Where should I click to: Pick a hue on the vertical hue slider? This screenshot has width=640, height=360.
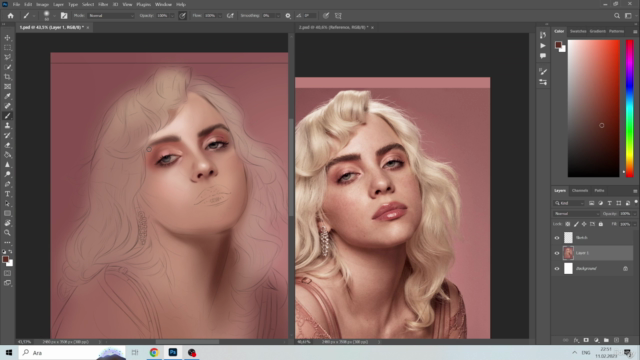(630, 108)
